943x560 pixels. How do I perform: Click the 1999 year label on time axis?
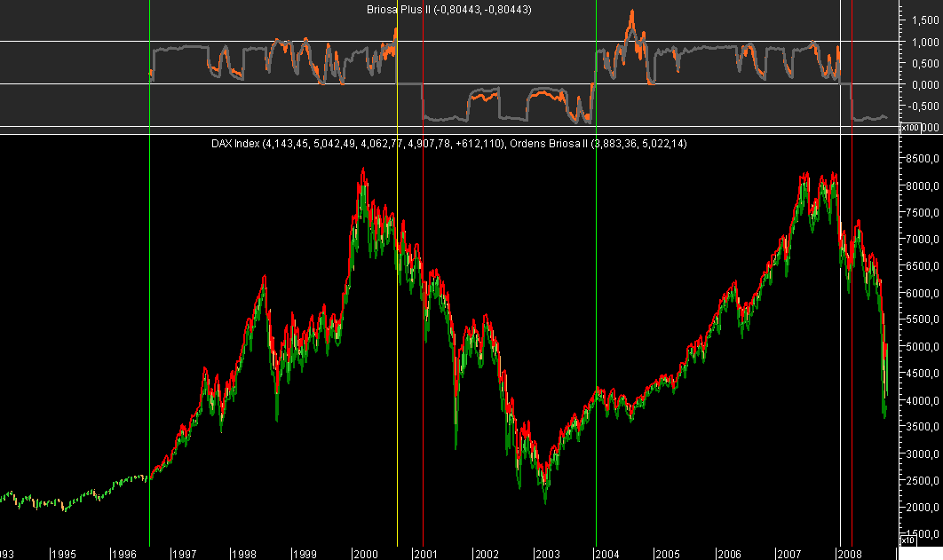[305, 554]
